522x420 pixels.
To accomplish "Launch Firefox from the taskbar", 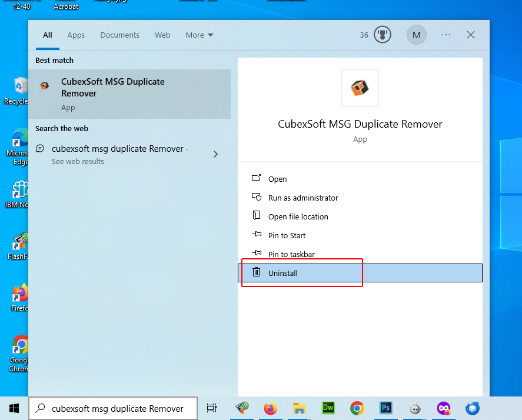I will point(270,408).
